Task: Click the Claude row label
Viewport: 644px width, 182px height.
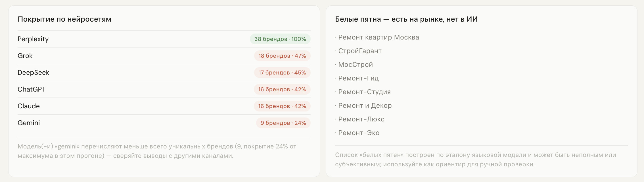Action: point(29,106)
